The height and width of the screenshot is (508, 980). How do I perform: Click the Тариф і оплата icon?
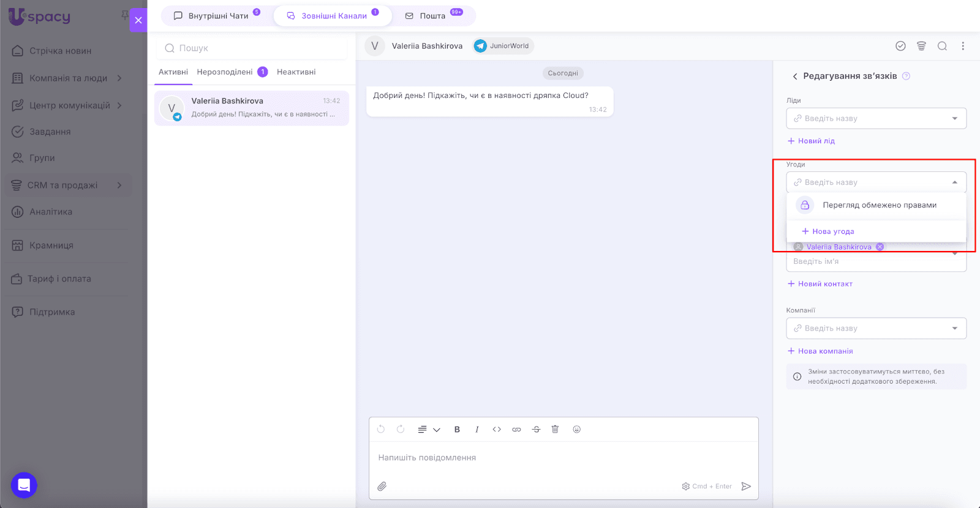(17, 279)
